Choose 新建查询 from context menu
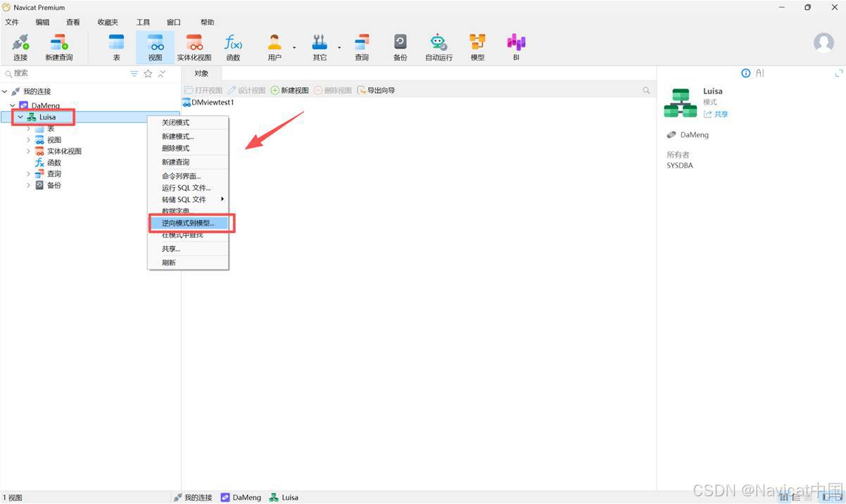The width and height of the screenshot is (846, 504). 188,163
